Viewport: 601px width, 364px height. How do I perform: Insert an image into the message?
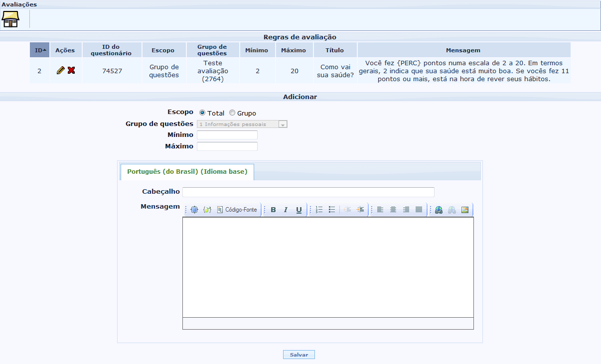[x=464, y=210]
